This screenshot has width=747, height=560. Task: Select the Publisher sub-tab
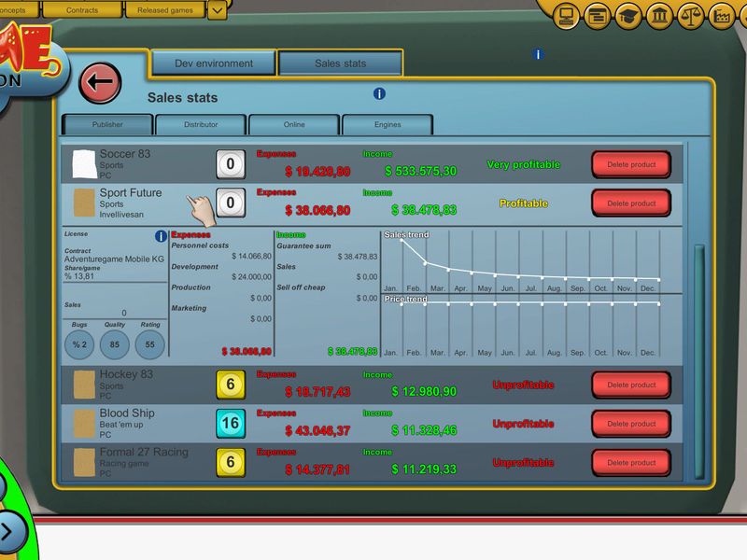[107, 125]
